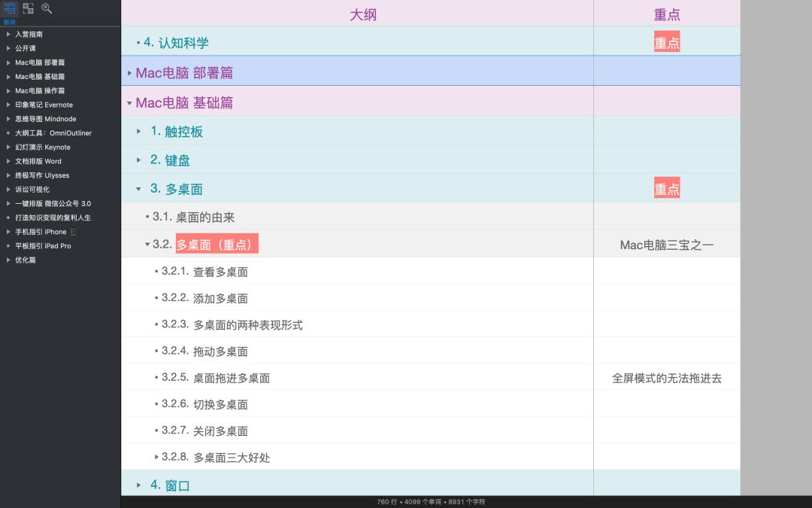Select sidebar label 公开课
The image size is (812, 508).
(x=26, y=48)
